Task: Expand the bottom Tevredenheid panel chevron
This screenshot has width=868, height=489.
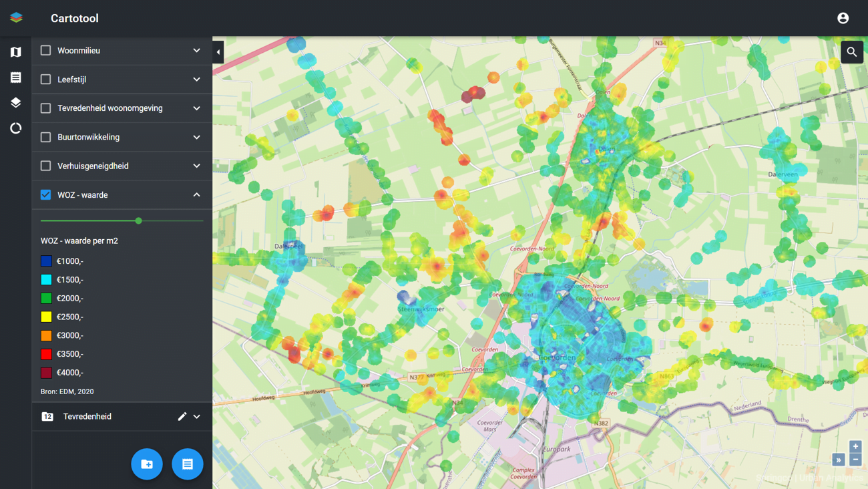Action: 197,416
